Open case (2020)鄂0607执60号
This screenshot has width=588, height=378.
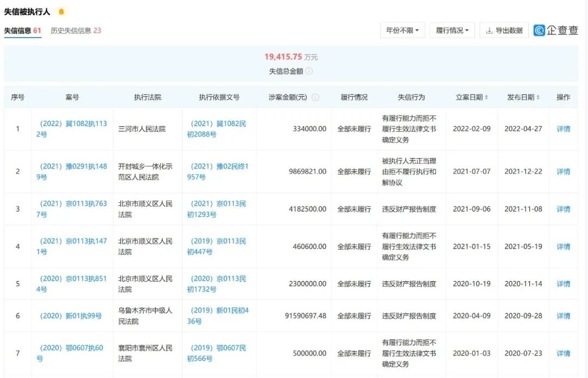(70, 354)
